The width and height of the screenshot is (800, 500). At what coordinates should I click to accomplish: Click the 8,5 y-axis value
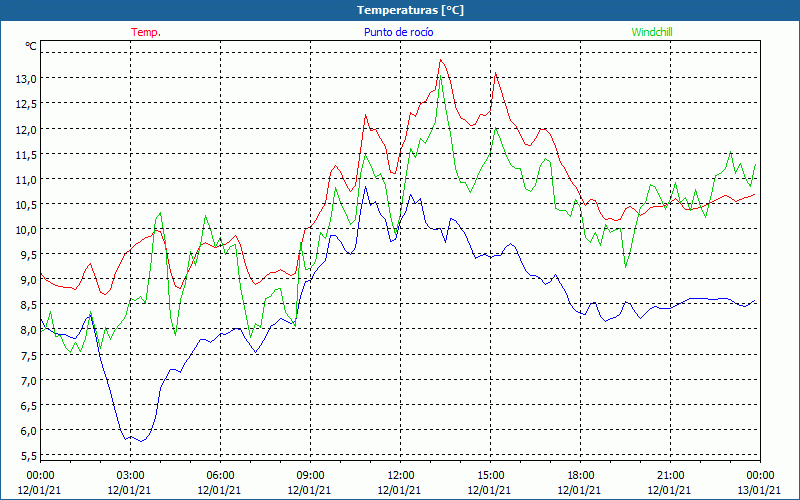(x=28, y=305)
